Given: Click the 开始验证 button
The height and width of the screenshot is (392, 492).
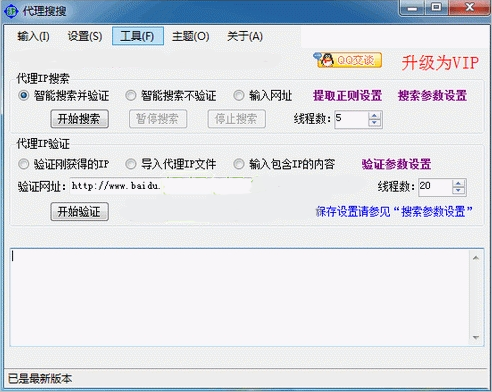Looking at the screenshot, I should click(x=79, y=211).
